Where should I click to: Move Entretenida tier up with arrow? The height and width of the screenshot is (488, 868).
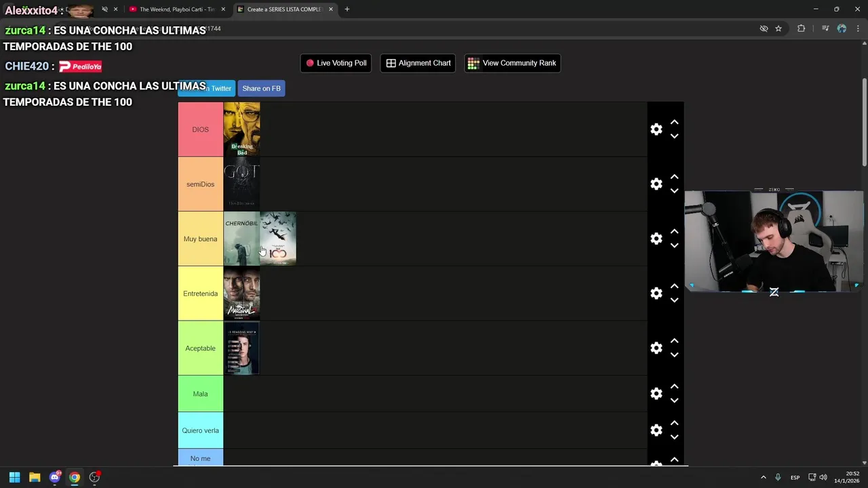(x=674, y=287)
